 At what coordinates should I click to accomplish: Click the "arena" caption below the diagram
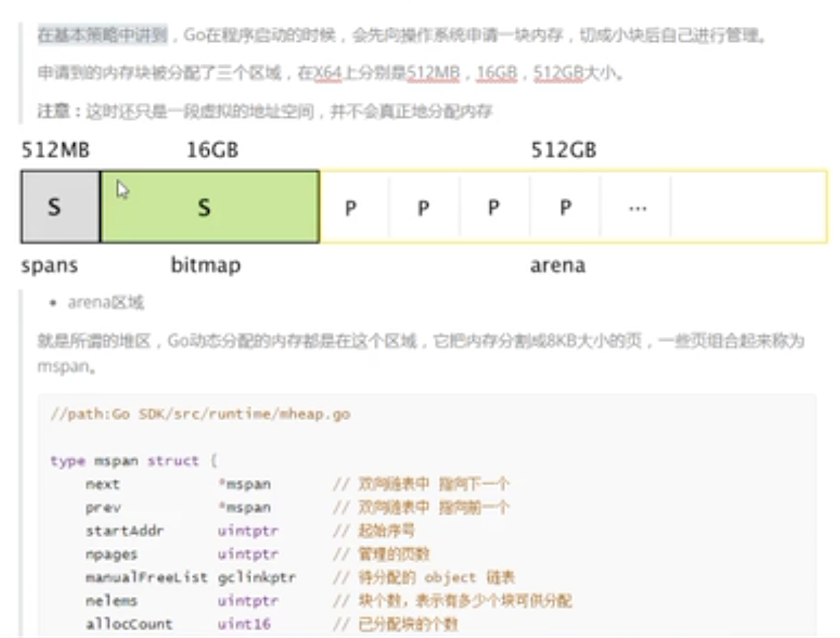(557, 266)
